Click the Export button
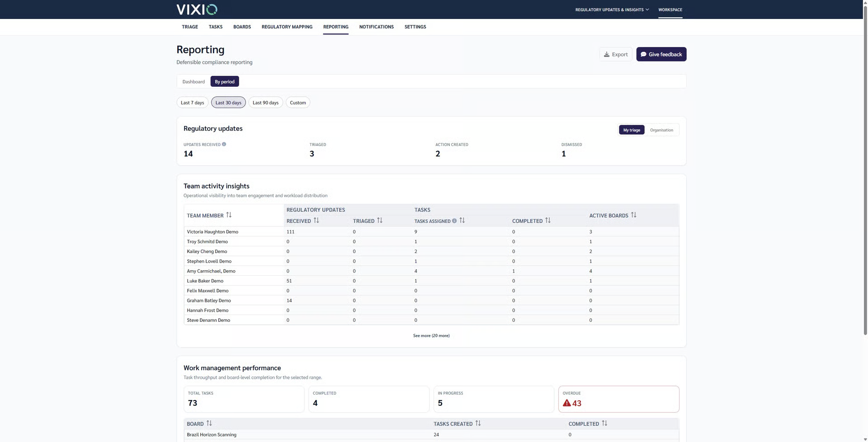The width and height of the screenshot is (868, 442). [616, 54]
